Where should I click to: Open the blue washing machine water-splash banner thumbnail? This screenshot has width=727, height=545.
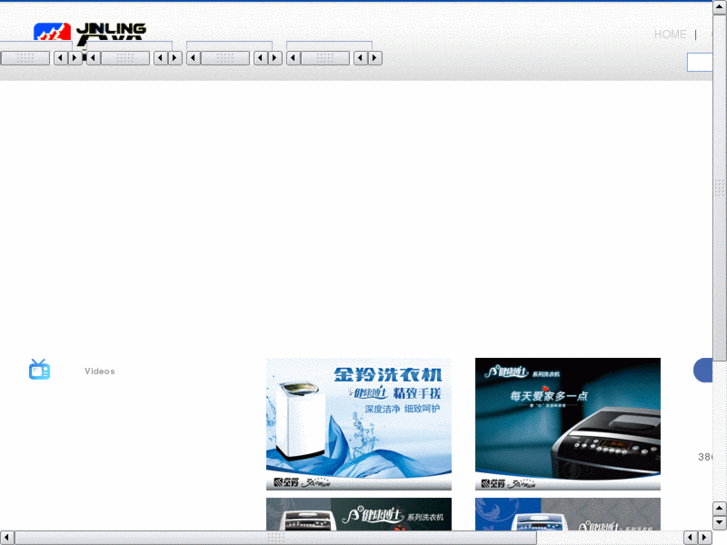(359, 424)
